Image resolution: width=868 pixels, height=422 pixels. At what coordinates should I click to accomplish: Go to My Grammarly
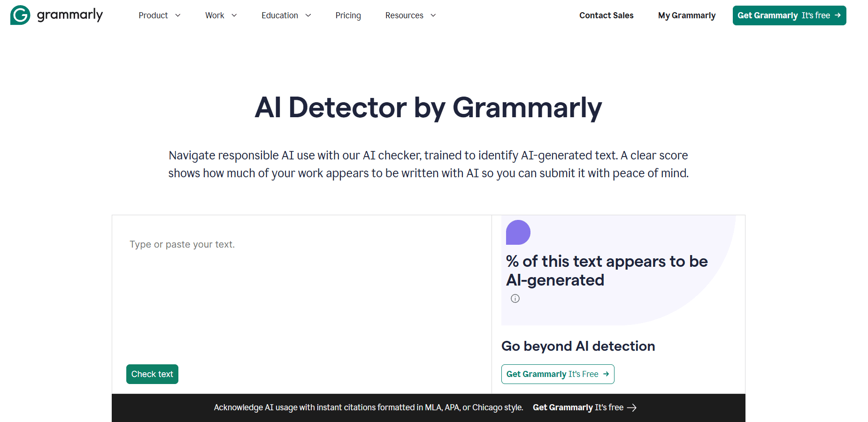(x=686, y=15)
